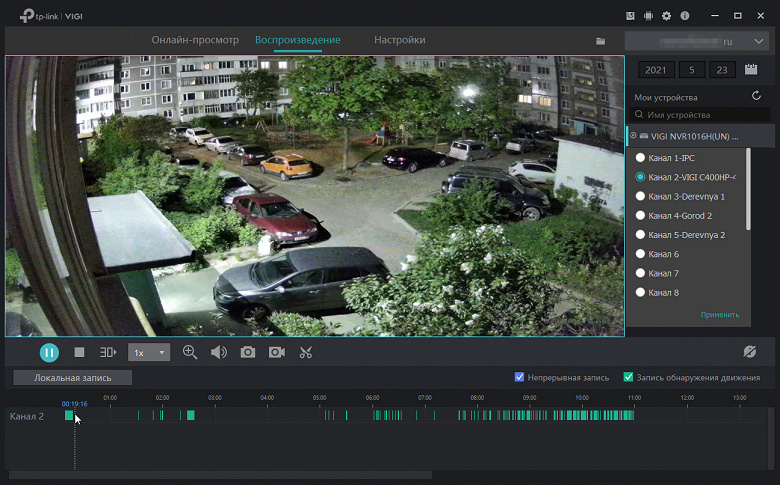Image resolution: width=780 pixels, height=485 pixels.
Task: Toggle the Запись обнаружения движения checkbox
Action: [628, 377]
